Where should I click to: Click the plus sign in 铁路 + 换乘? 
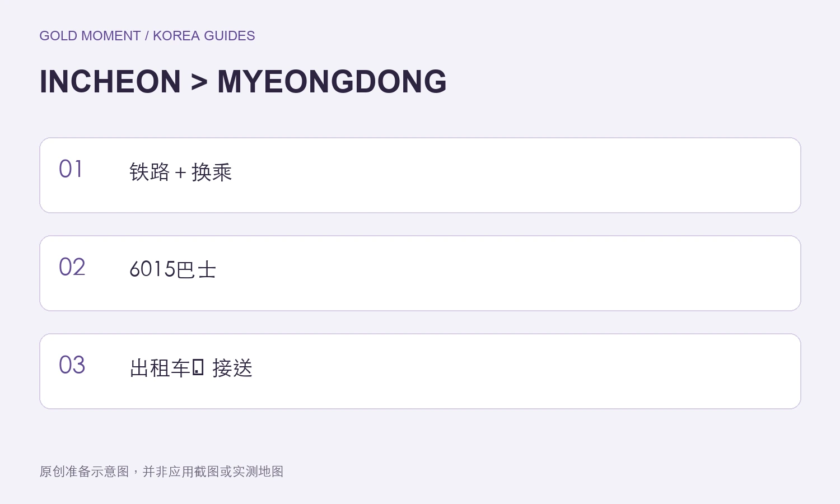[180, 173]
